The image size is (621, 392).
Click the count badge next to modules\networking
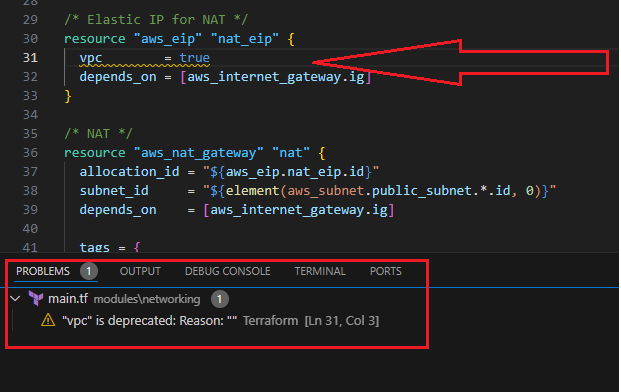coord(219,299)
